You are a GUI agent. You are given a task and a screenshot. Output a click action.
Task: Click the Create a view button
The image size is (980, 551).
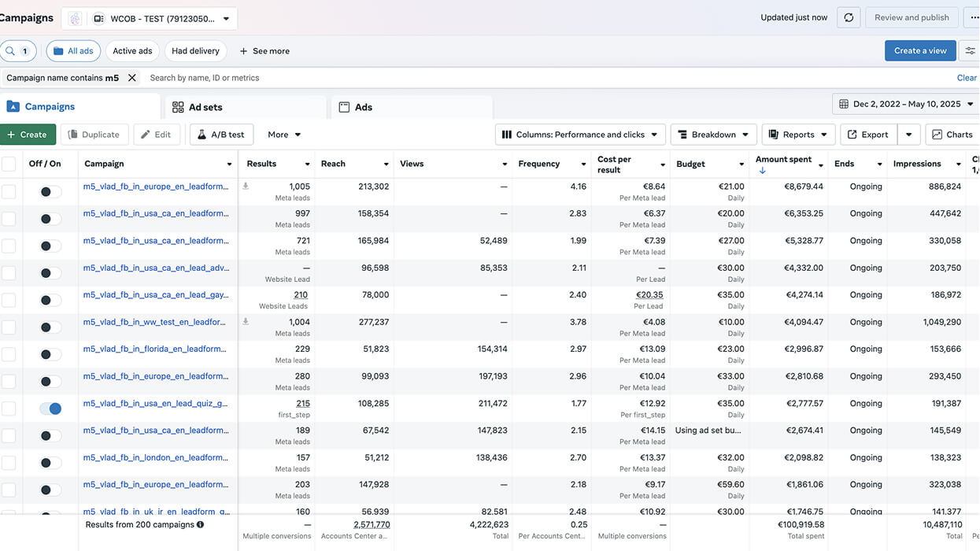click(x=920, y=50)
